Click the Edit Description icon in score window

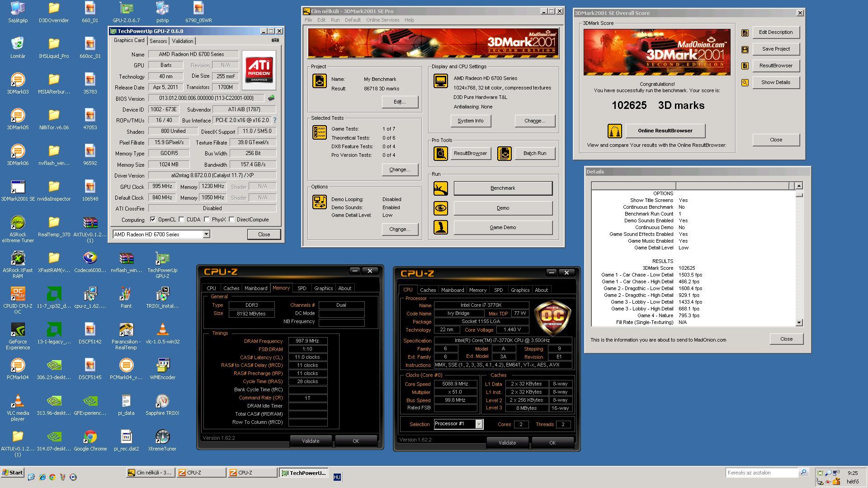(x=745, y=33)
